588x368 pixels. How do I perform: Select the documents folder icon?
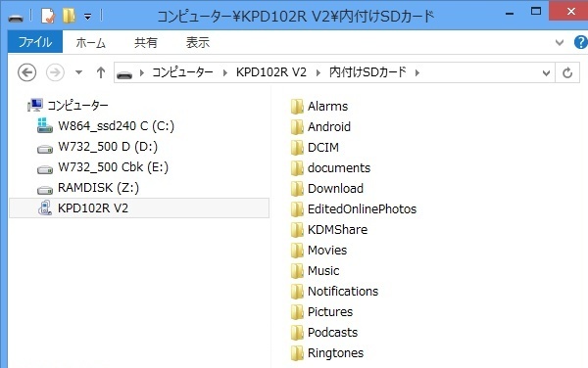tap(297, 168)
